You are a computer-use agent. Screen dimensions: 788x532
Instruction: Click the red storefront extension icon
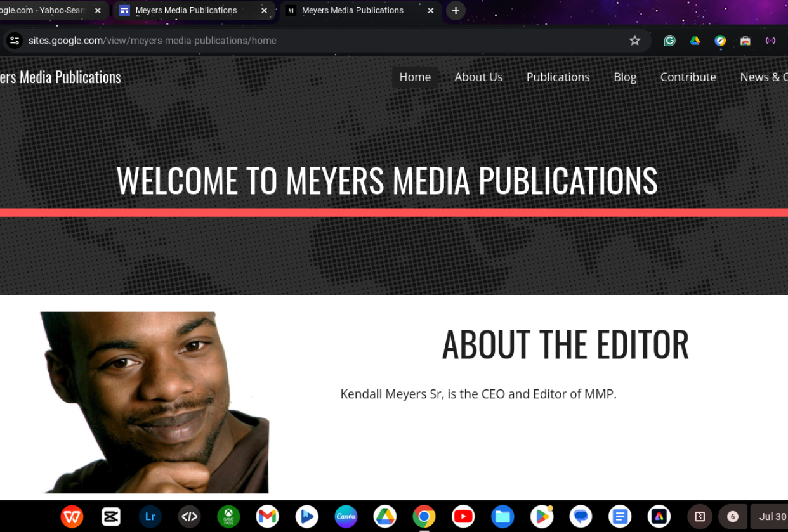click(745, 41)
